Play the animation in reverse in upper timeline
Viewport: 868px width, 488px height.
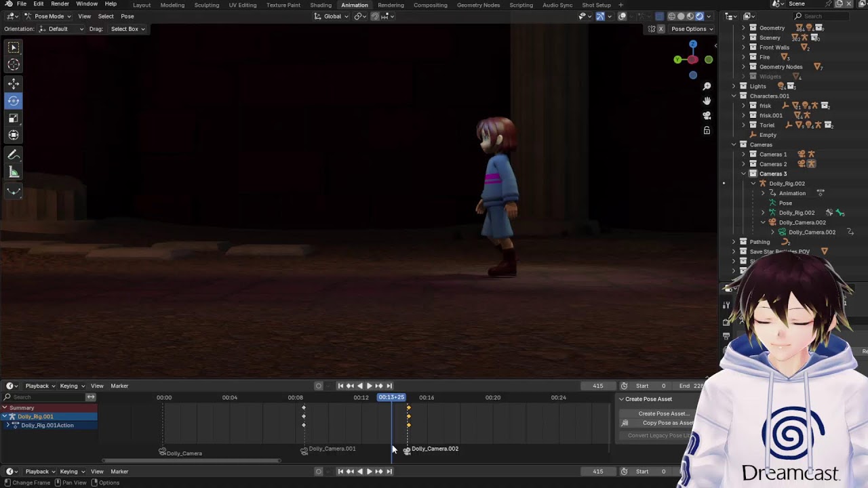(360, 386)
